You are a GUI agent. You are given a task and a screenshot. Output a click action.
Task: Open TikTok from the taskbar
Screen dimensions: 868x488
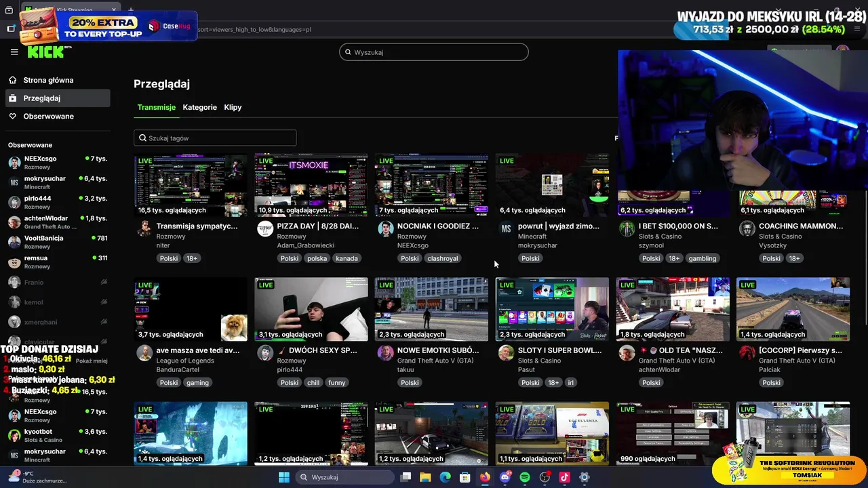(564, 477)
